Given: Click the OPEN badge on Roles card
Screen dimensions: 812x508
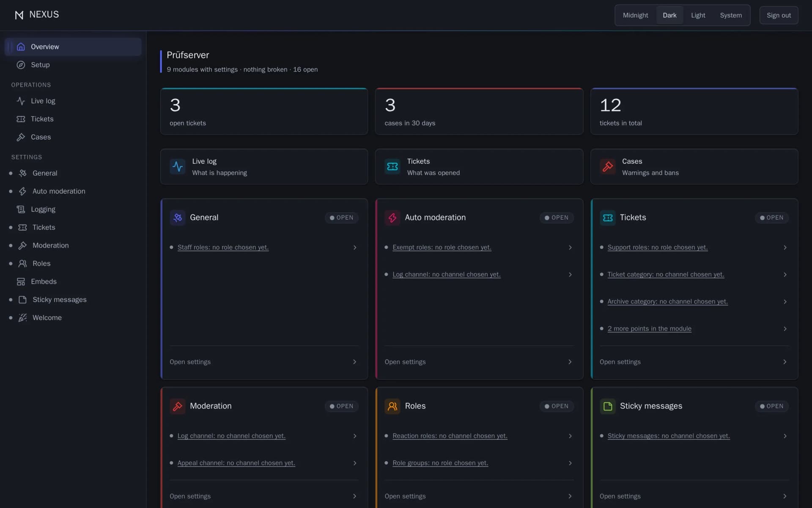Looking at the screenshot, I should click(557, 406).
